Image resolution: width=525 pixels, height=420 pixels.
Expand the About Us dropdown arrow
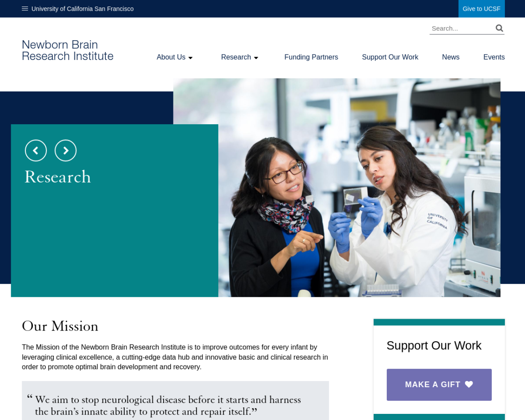190,58
